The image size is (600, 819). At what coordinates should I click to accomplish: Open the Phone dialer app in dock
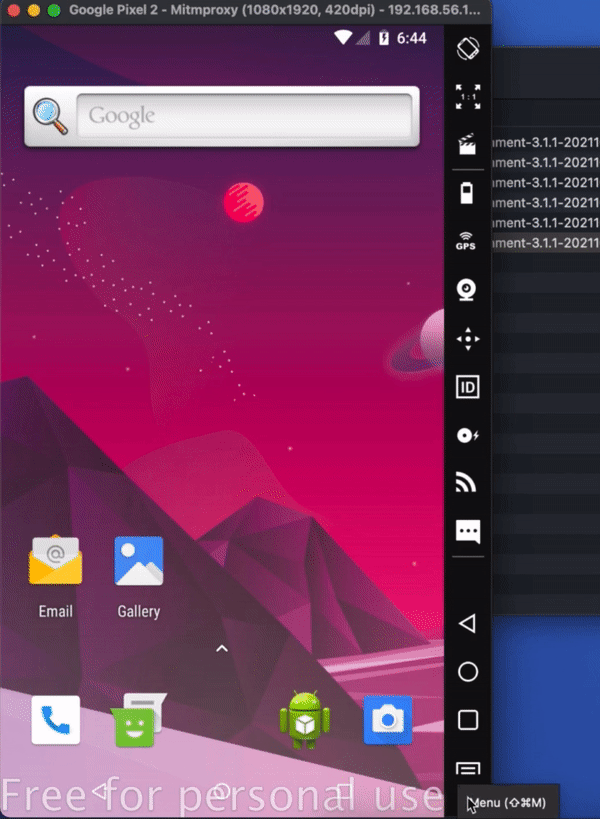point(55,720)
